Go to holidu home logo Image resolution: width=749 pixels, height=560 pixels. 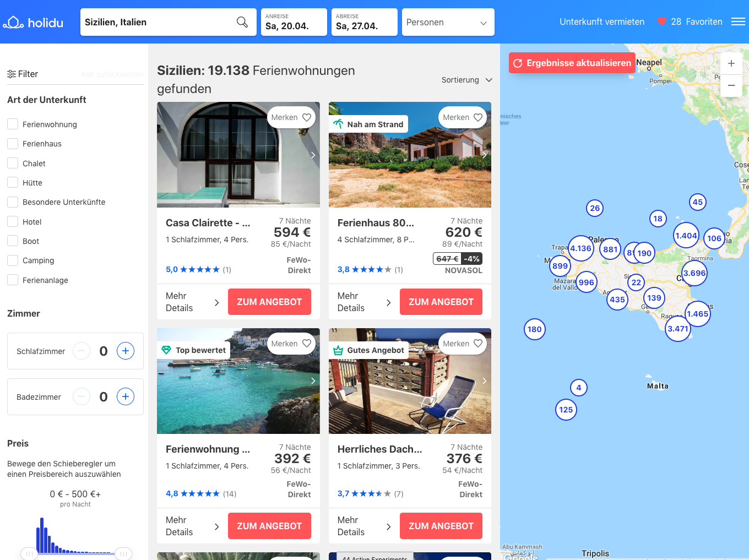coord(33,23)
